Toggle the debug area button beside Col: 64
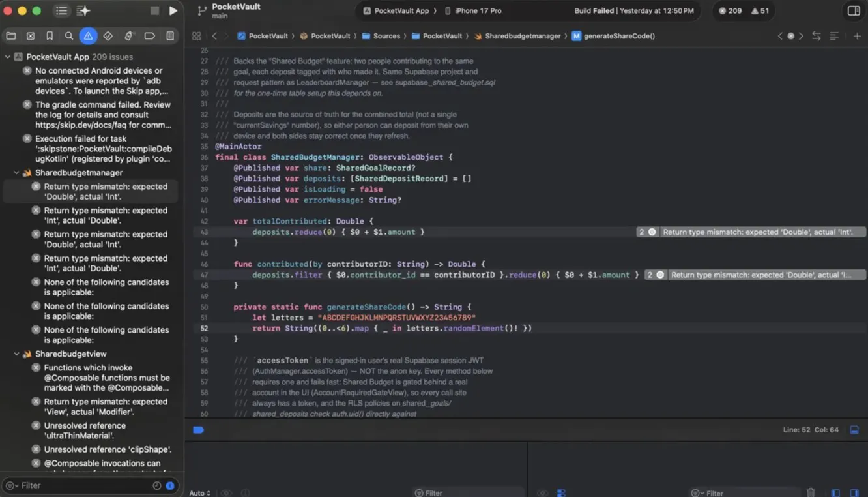 tap(854, 430)
